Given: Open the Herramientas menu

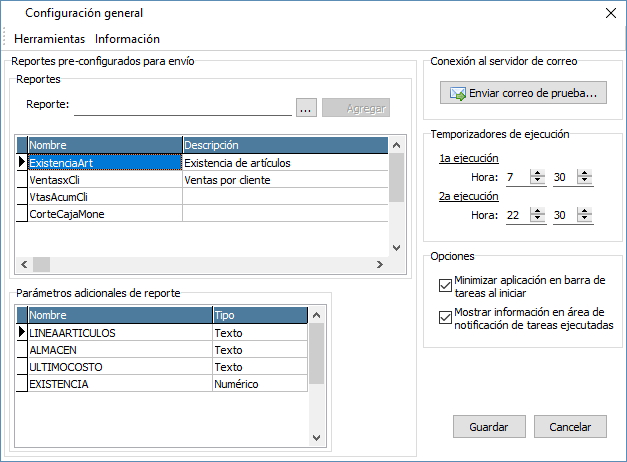Looking at the screenshot, I should pos(49,39).
